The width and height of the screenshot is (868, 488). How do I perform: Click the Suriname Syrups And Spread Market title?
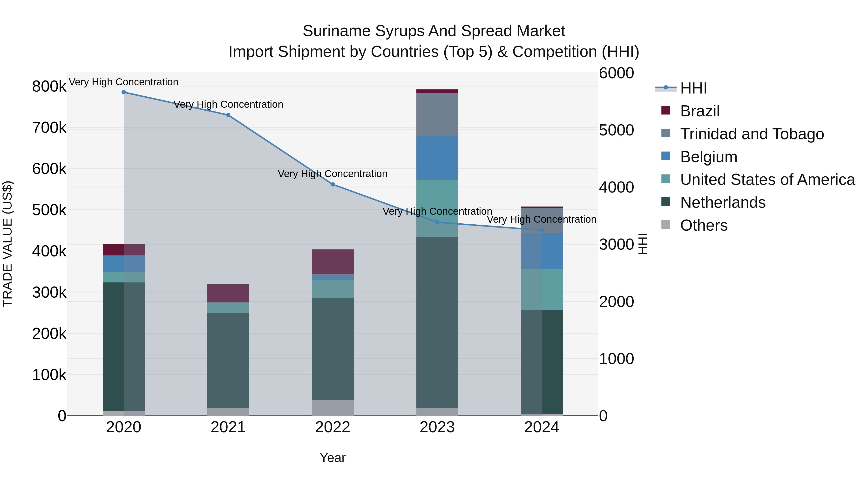click(x=434, y=31)
